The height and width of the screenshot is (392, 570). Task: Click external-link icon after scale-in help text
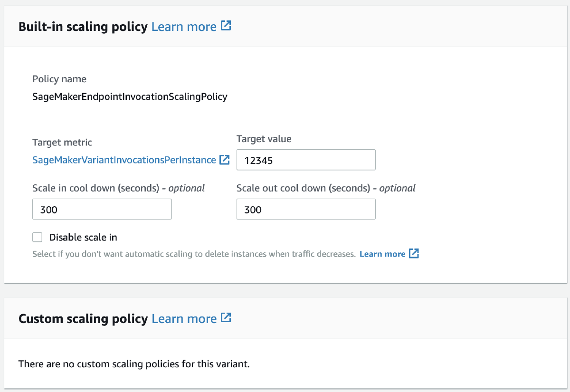(414, 253)
